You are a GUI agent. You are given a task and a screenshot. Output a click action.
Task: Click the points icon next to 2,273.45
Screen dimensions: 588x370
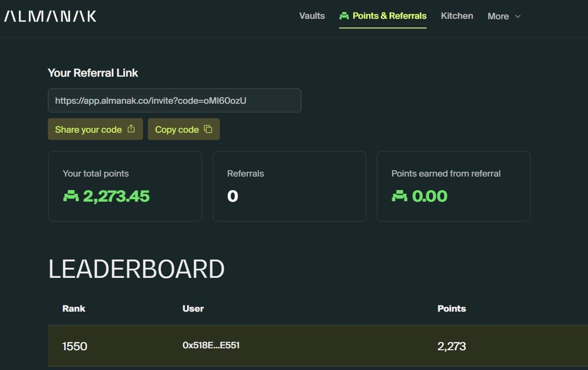(x=71, y=196)
